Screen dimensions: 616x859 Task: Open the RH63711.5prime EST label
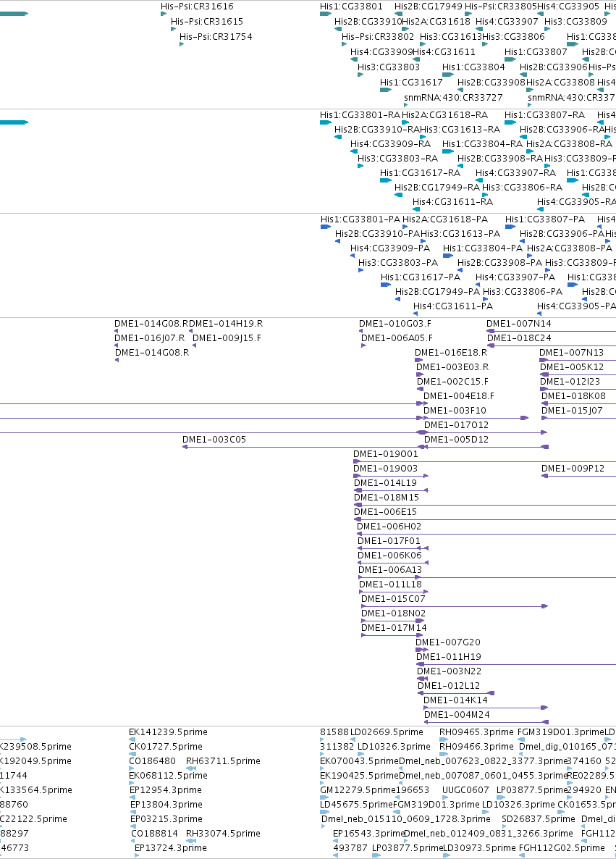(x=224, y=761)
